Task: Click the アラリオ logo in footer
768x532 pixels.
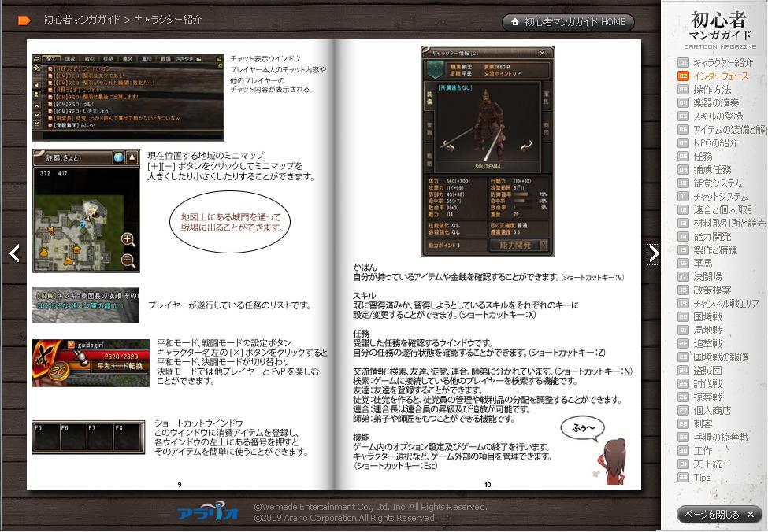Action: click(208, 512)
